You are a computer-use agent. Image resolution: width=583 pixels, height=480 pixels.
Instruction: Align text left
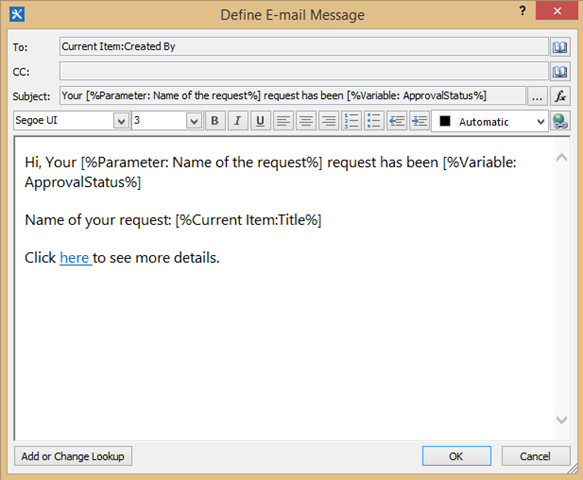[x=283, y=121]
